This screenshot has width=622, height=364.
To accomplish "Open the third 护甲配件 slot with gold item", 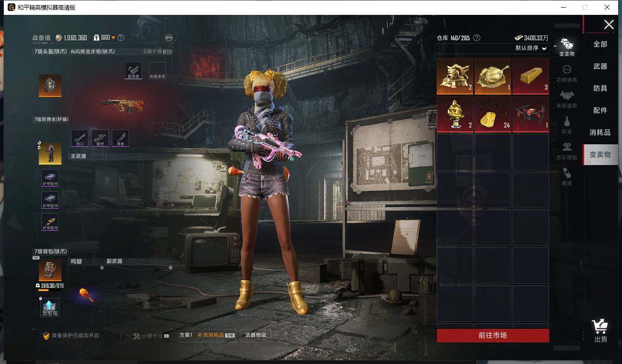I will point(50,222).
